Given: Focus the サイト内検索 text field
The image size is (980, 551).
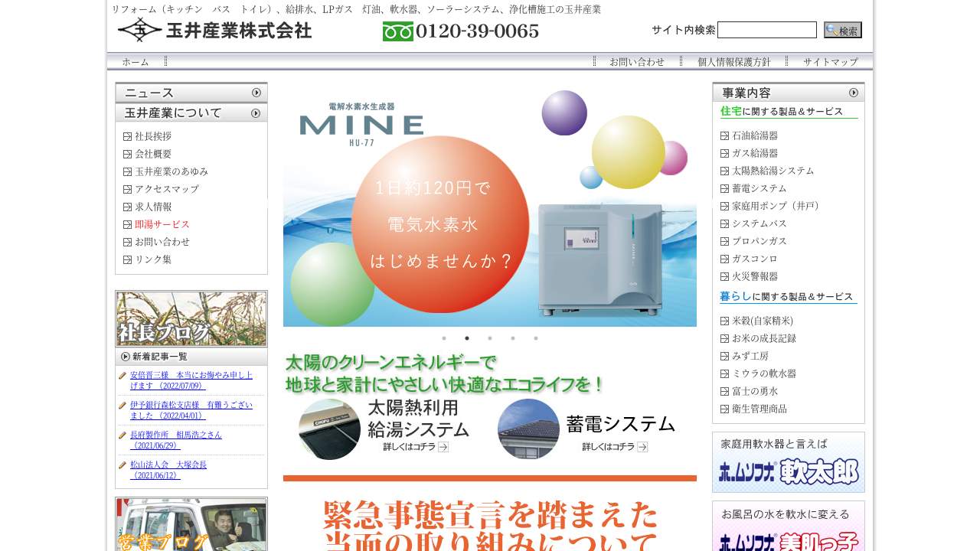Looking at the screenshot, I should click(x=766, y=30).
